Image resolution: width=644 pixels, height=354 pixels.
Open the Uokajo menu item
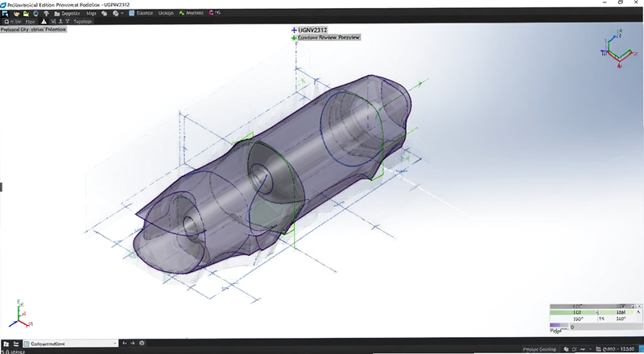[166, 13]
